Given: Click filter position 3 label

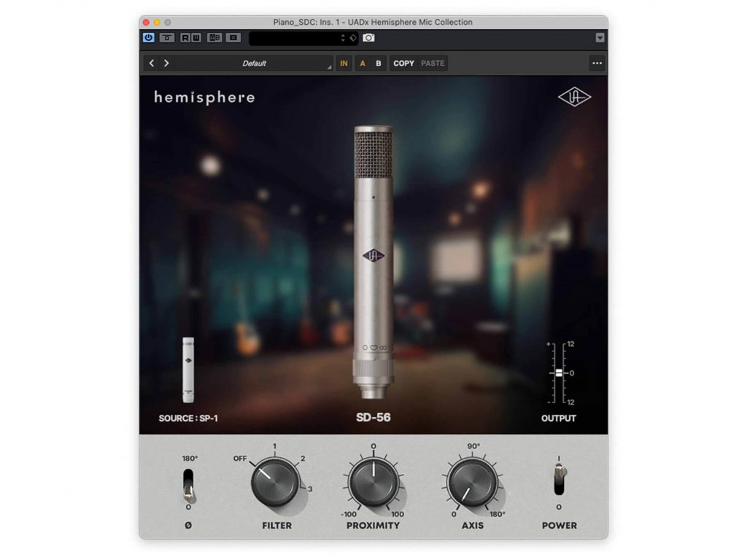Looking at the screenshot, I should pyautogui.click(x=310, y=489).
